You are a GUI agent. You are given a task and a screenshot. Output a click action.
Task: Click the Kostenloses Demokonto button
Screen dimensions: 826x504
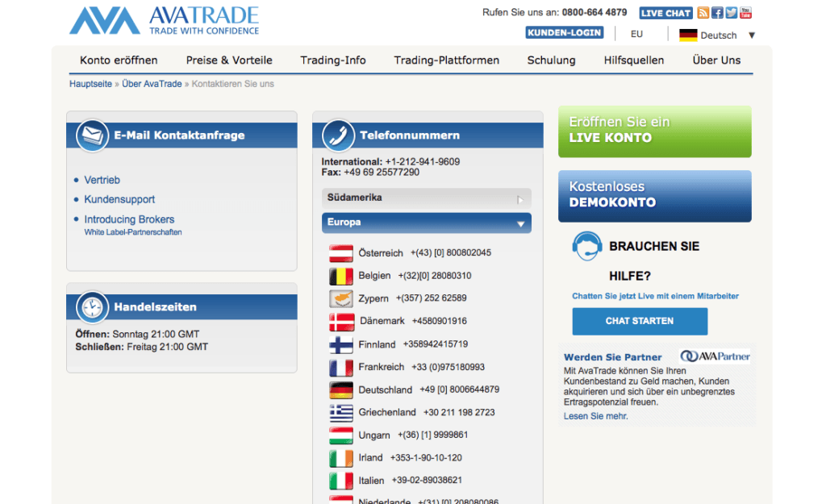(655, 196)
